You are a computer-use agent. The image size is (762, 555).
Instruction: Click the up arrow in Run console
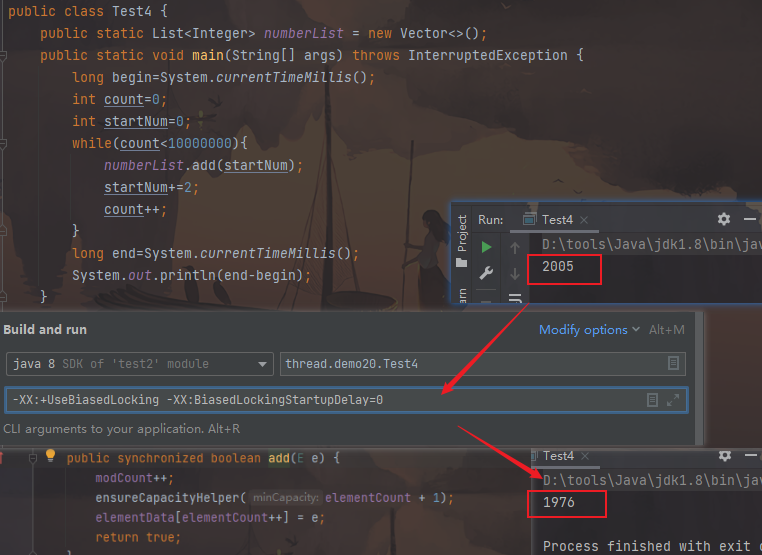515,247
